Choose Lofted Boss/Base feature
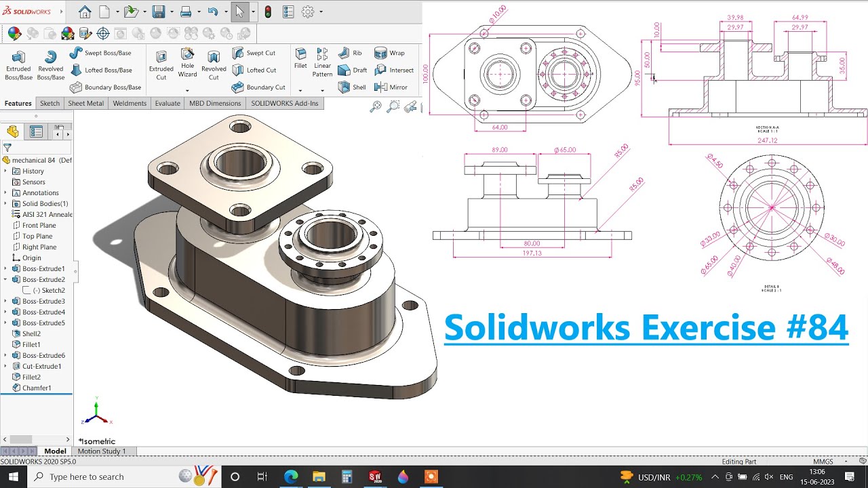Screen dimensions: 868x488 click(100, 70)
